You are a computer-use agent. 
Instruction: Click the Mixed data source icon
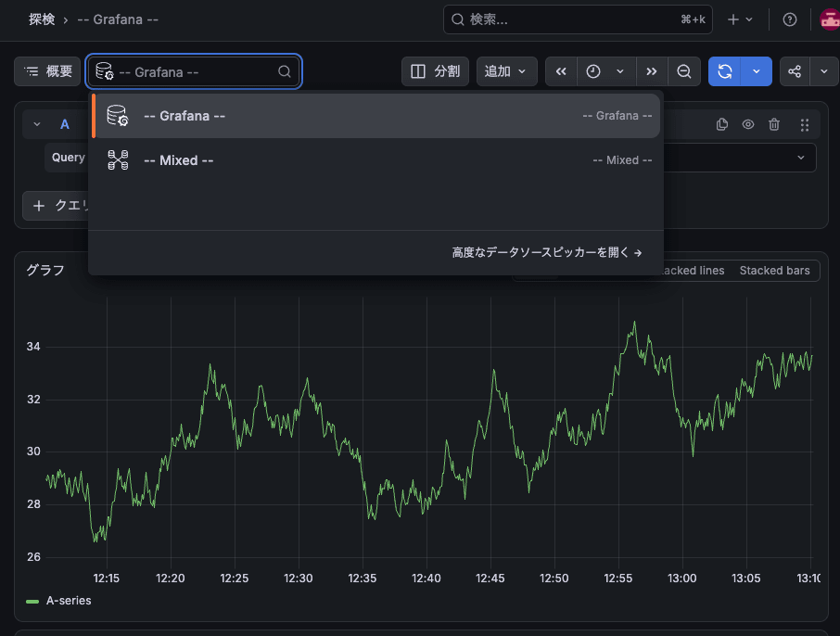(x=118, y=159)
